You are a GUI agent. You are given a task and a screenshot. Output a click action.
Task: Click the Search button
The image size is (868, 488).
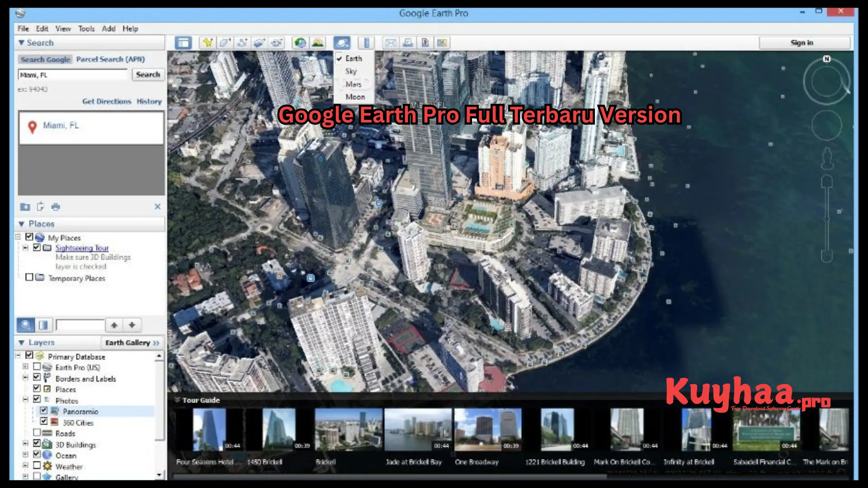(148, 75)
